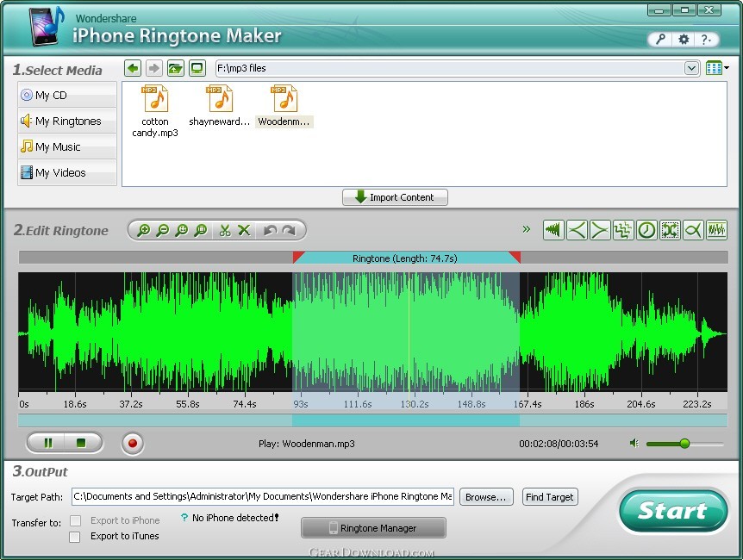The width and height of the screenshot is (743, 560).
Task: Select the cotton candy.mp3 file
Action: [155, 111]
